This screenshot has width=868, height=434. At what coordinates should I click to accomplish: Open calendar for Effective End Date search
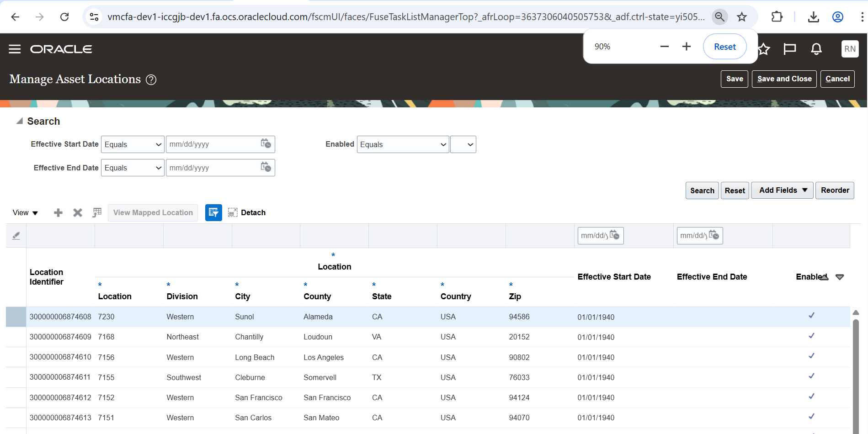[266, 167]
